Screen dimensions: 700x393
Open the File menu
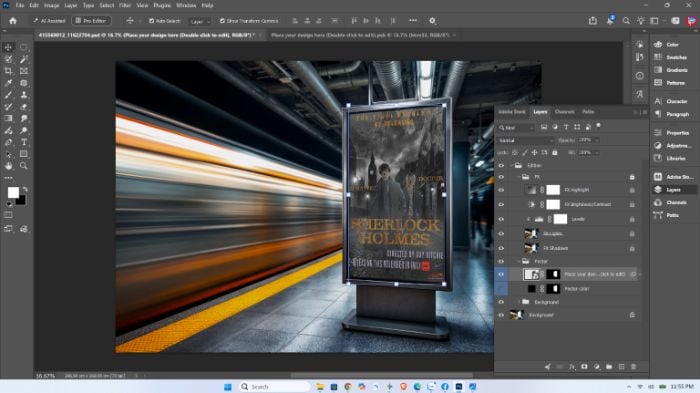tap(20, 5)
